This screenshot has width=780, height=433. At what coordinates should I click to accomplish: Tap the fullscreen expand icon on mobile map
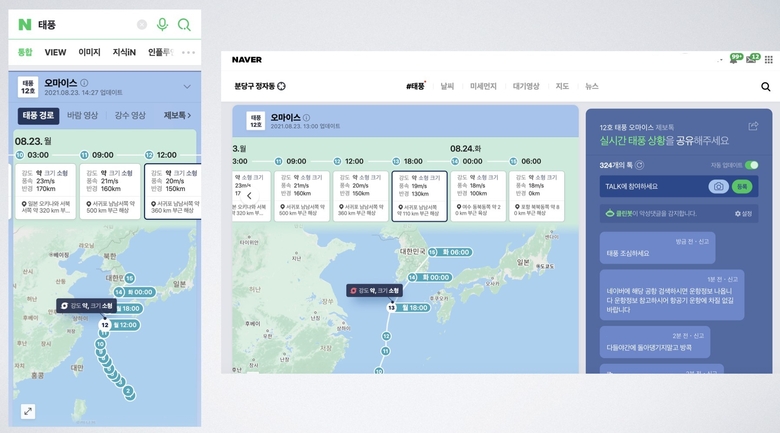coord(28,411)
